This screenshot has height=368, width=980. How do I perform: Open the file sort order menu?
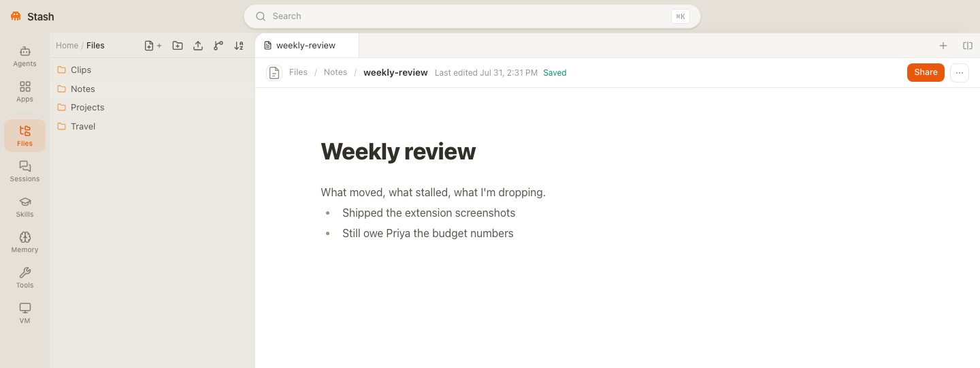[239, 46]
